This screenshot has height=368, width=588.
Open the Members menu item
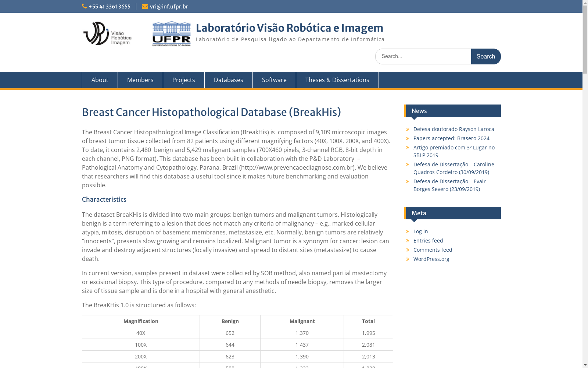tap(140, 80)
